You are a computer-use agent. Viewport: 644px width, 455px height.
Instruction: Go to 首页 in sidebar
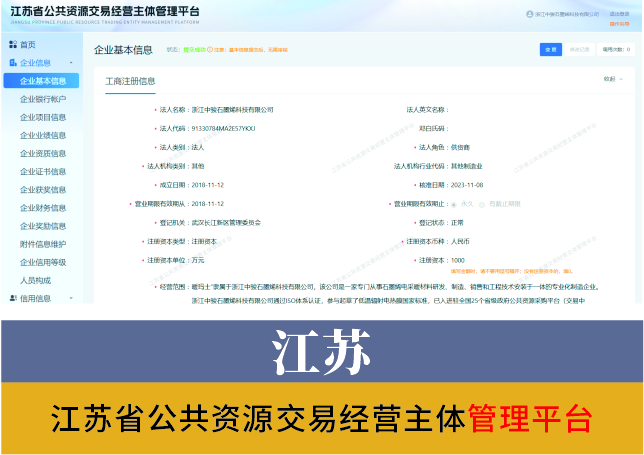click(x=28, y=44)
